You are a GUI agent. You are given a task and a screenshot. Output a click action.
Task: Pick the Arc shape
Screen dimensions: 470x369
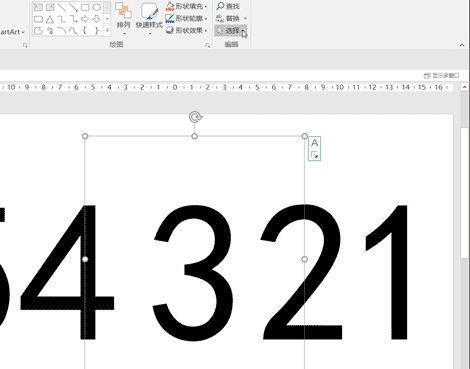61,31
